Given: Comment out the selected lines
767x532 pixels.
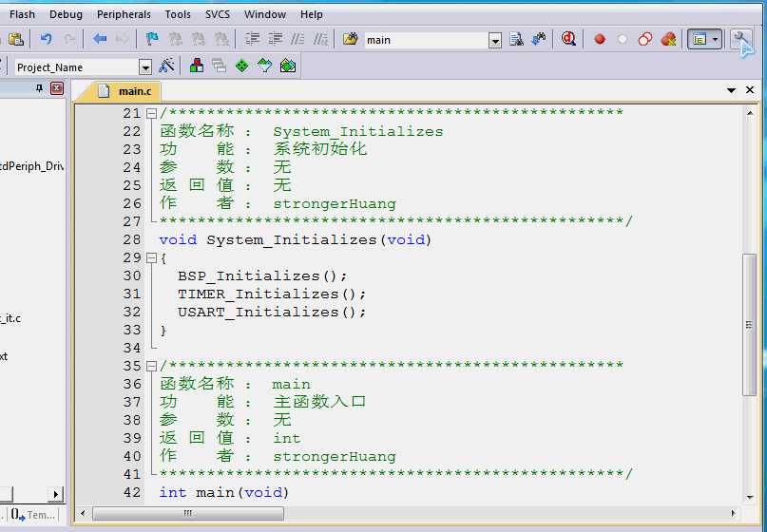Looking at the screenshot, I should pos(297,39).
